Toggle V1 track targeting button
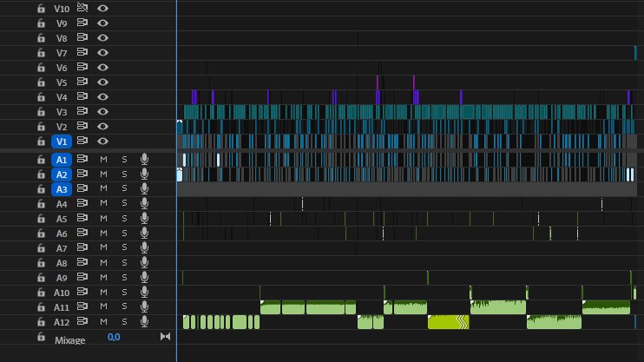The width and height of the screenshot is (644, 362). pos(62,142)
